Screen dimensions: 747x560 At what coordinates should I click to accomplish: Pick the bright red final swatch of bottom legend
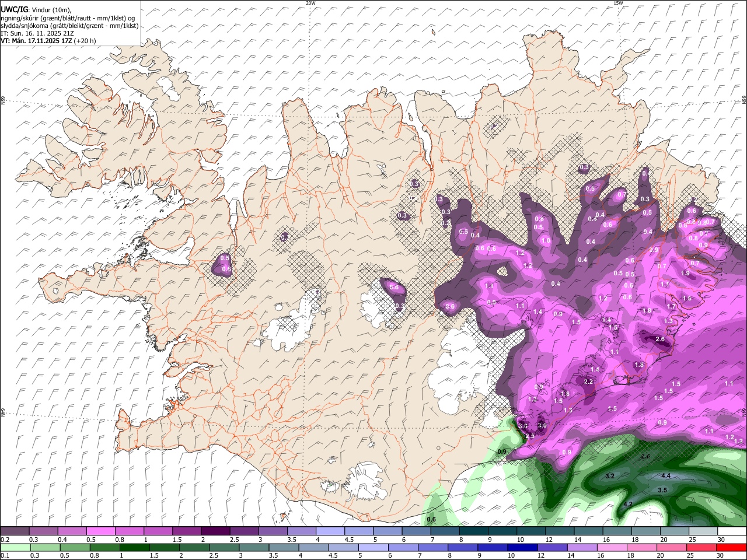(731, 548)
